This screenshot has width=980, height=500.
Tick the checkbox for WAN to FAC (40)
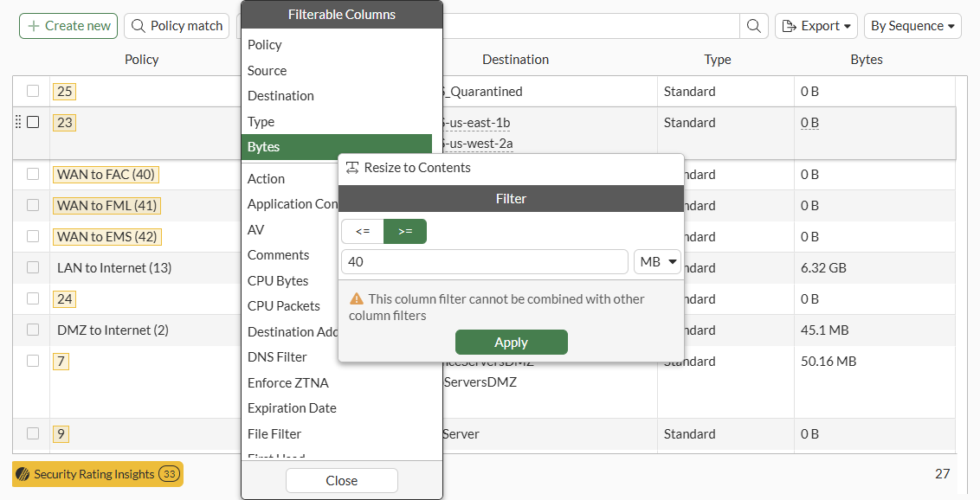coord(33,174)
